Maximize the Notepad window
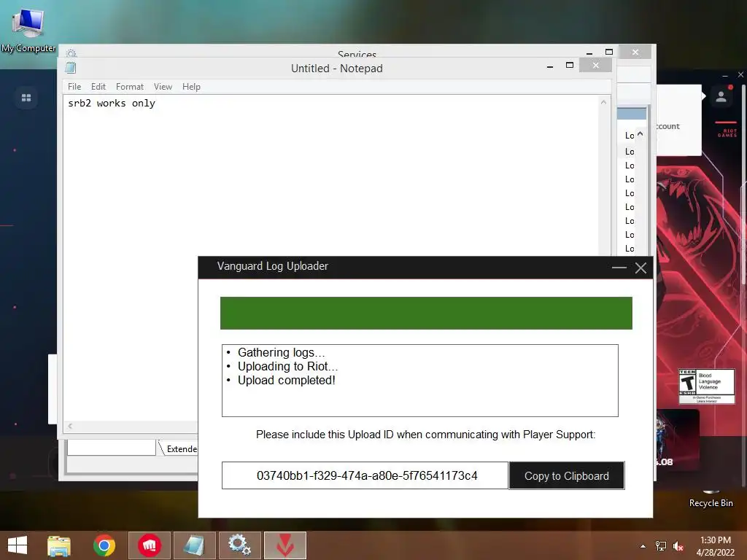This screenshot has width=747, height=560. 569,65
